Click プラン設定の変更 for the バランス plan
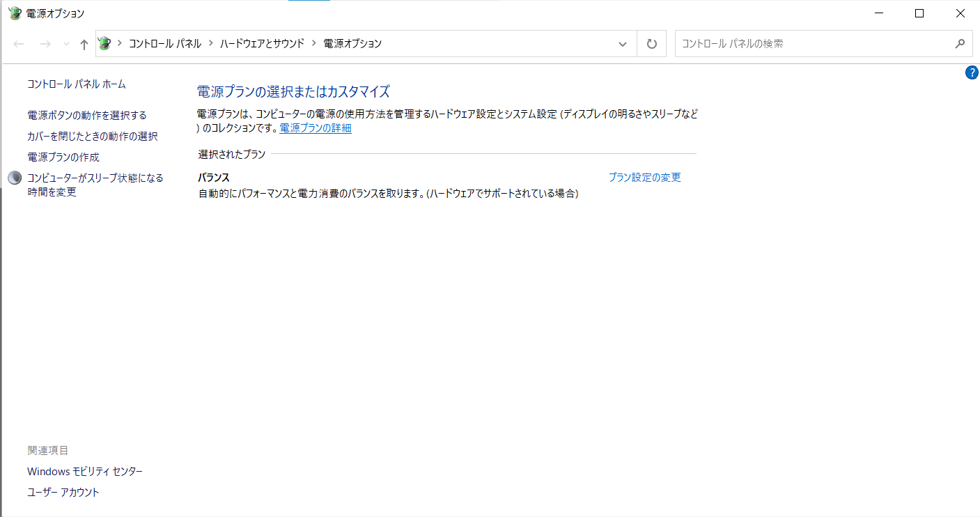Screen dimensions: 980x517 [645, 178]
